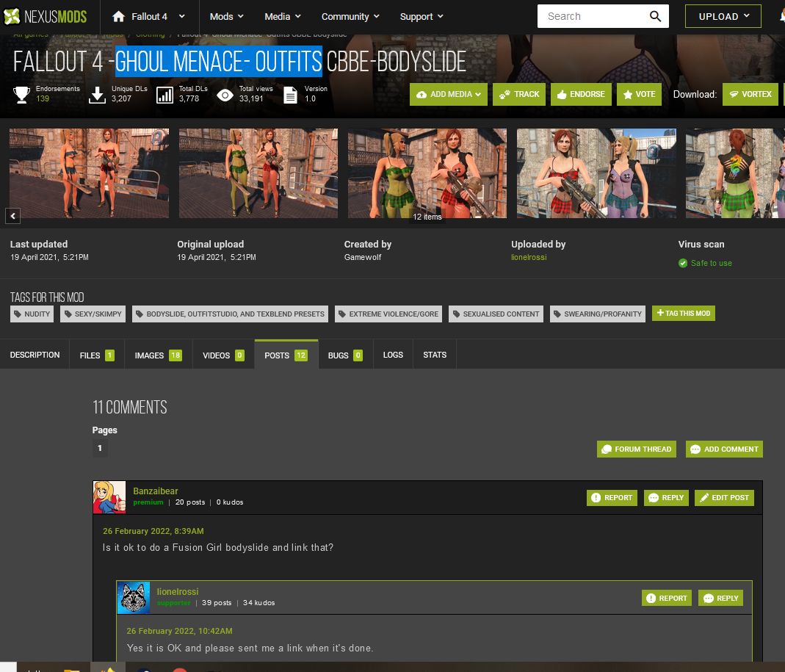The height and width of the screenshot is (672, 785).
Task: Click the Total DLs chart icon
Action: tap(164, 95)
